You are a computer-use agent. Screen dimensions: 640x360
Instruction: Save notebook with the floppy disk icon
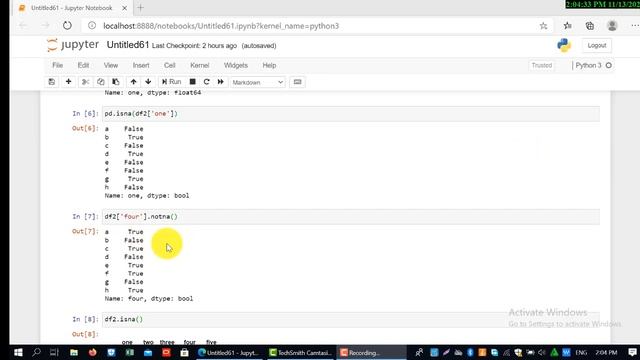pyautogui.click(x=51, y=82)
